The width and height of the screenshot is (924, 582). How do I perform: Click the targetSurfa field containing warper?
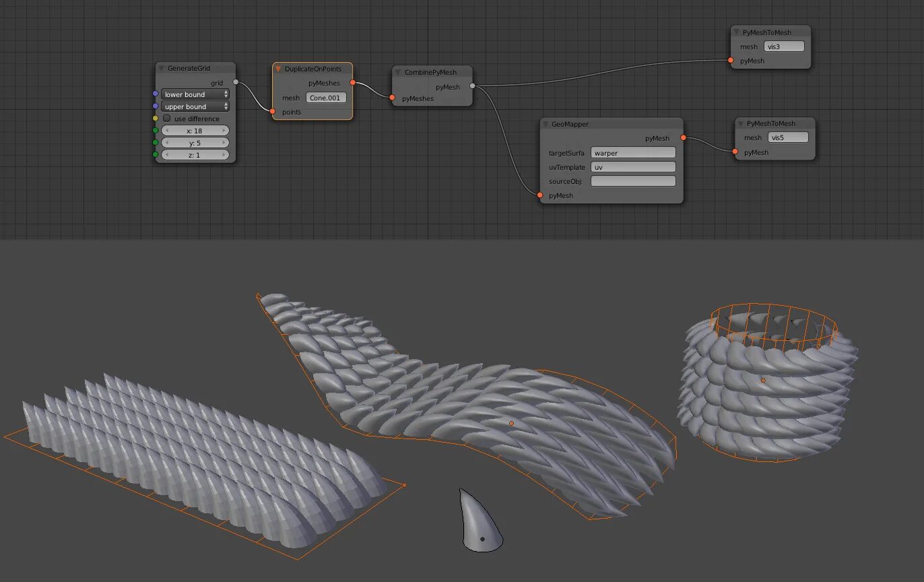pyautogui.click(x=633, y=153)
